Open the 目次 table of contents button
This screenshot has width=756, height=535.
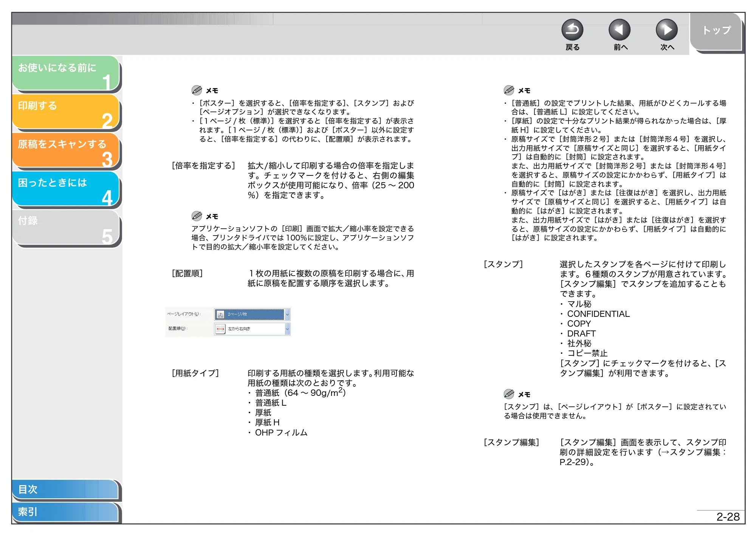[65, 489]
